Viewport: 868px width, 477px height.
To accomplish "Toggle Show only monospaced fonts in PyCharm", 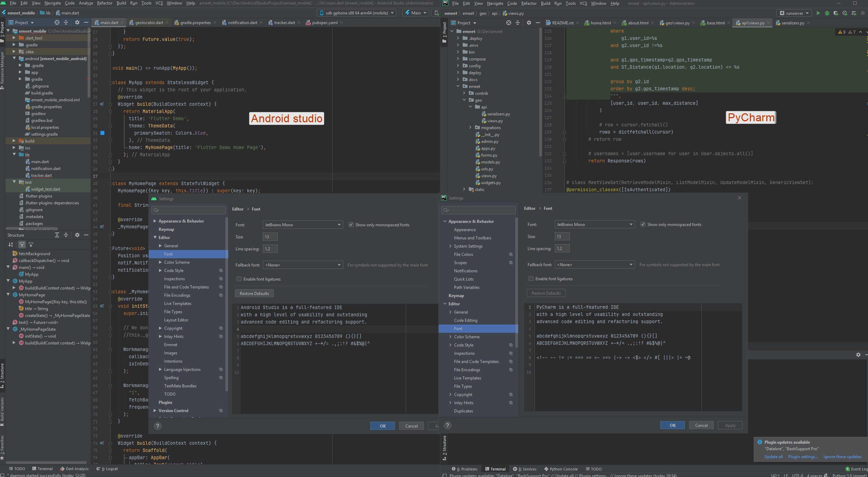I will [x=643, y=224].
